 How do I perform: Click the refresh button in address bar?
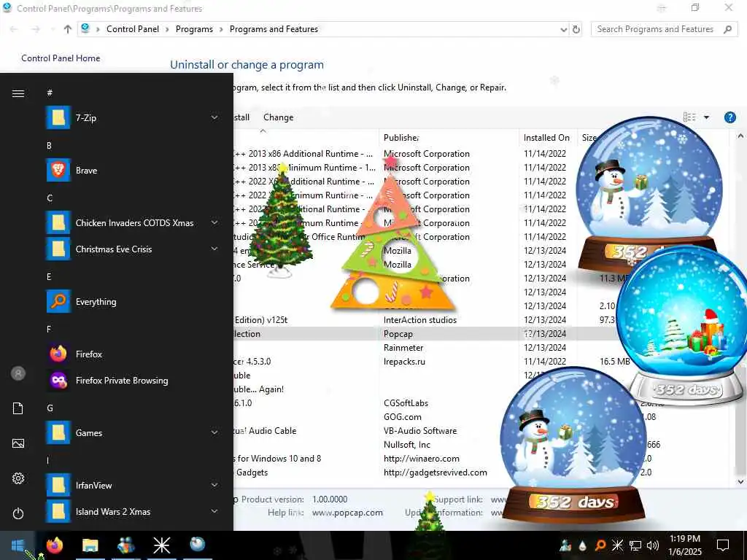(576, 29)
